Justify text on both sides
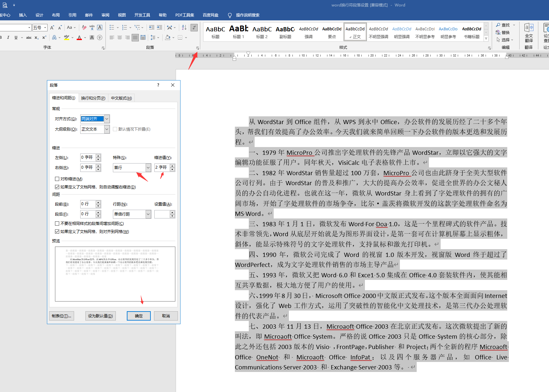Viewport: 549px width, 392px height. pos(135,37)
